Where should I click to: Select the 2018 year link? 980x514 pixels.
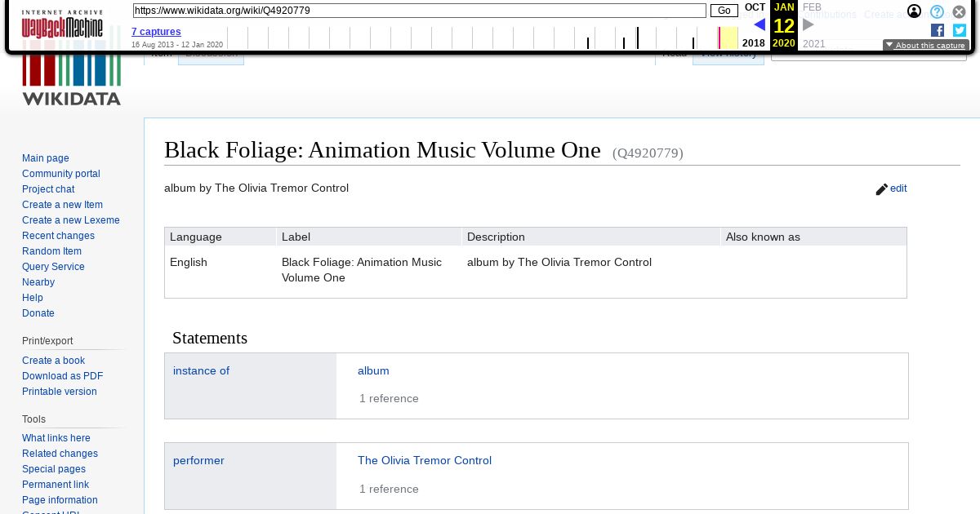754,43
